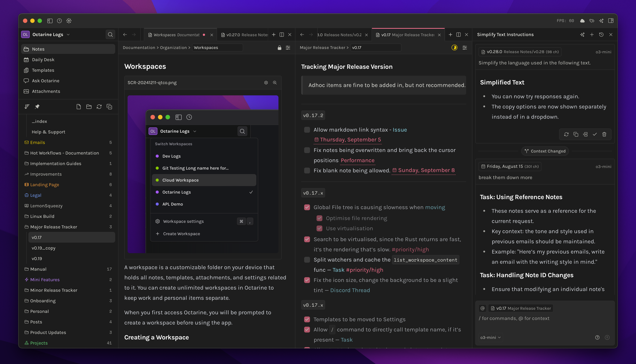Copy the Simplified Text response
Viewport: 636px width, 364px height.
coord(576,134)
